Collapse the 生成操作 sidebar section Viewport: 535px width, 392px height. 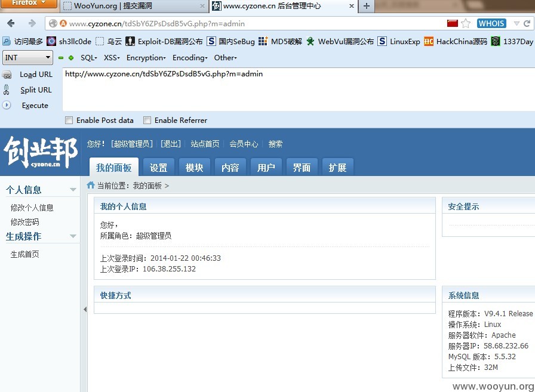[x=73, y=236]
